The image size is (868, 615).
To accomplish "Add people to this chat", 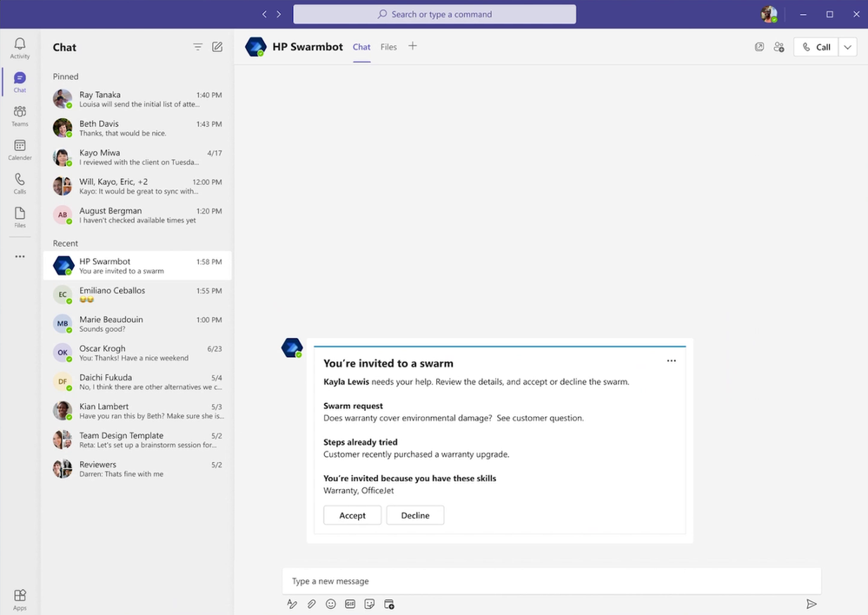I will [779, 47].
